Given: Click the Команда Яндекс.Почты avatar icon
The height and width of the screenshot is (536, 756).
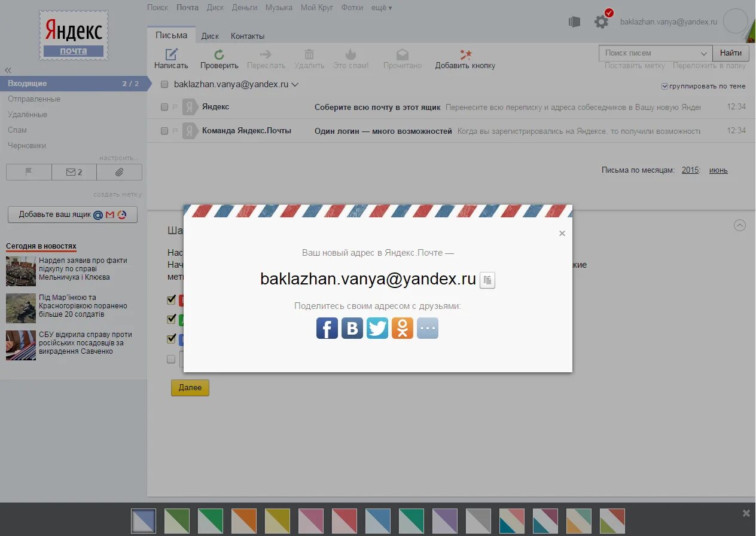Looking at the screenshot, I should coord(190,130).
